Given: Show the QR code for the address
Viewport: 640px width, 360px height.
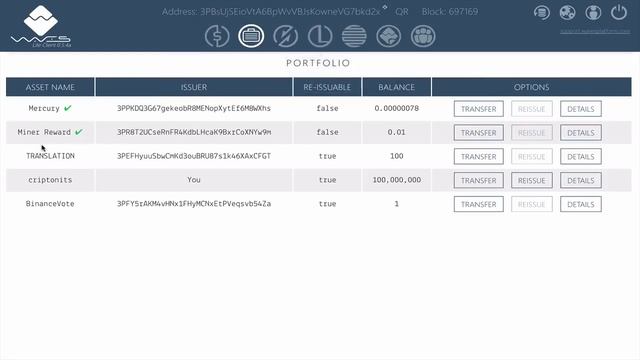Looking at the screenshot, I should pos(402,12).
